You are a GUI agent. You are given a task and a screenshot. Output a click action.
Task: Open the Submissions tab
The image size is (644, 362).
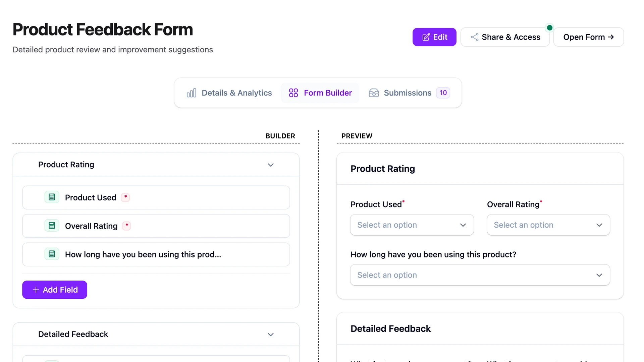pyautogui.click(x=409, y=93)
